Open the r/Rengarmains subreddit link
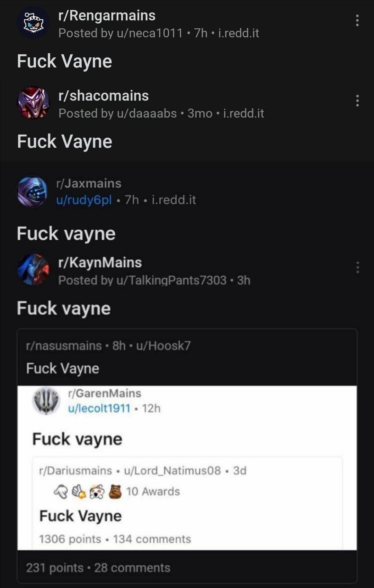Image resolution: width=374 pixels, height=588 pixels. pos(107,16)
